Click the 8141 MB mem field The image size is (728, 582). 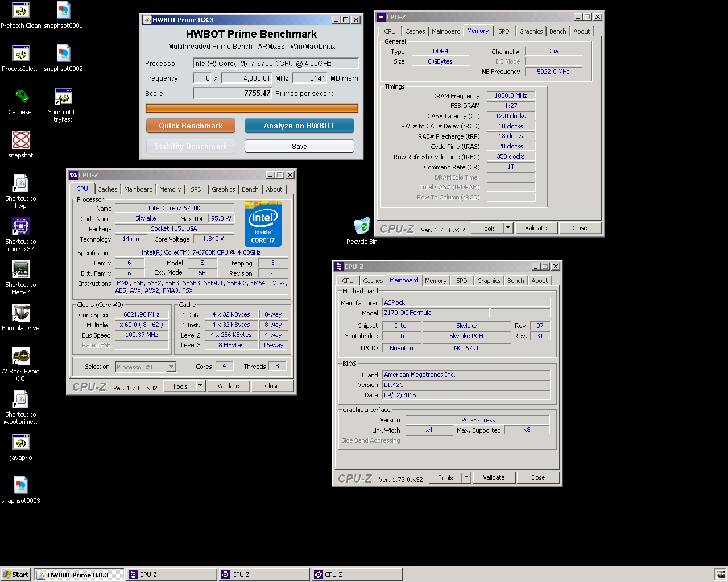click(x=310, y=78)
